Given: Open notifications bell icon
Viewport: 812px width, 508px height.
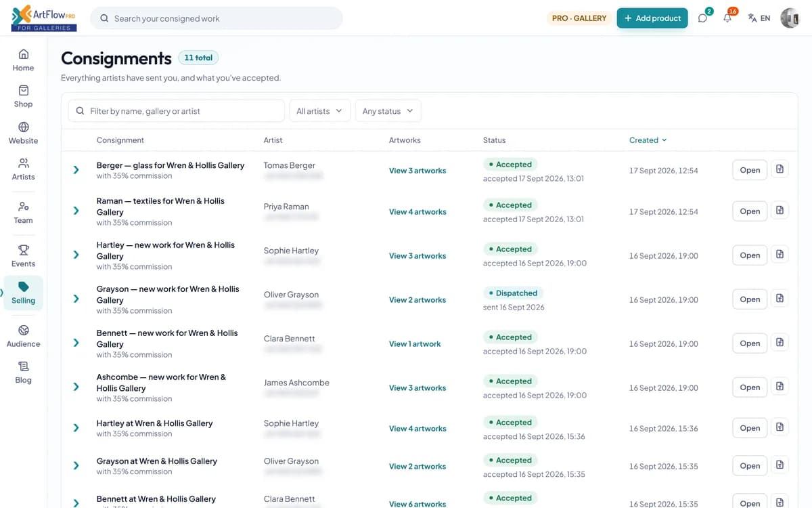Looking at the screenshot, I should [x=727, y=18].
